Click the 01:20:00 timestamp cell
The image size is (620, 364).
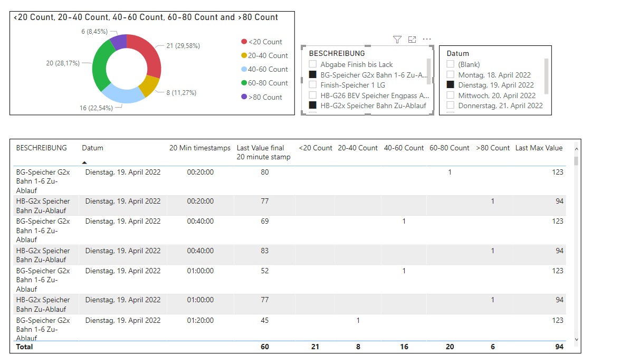[200, 320]
